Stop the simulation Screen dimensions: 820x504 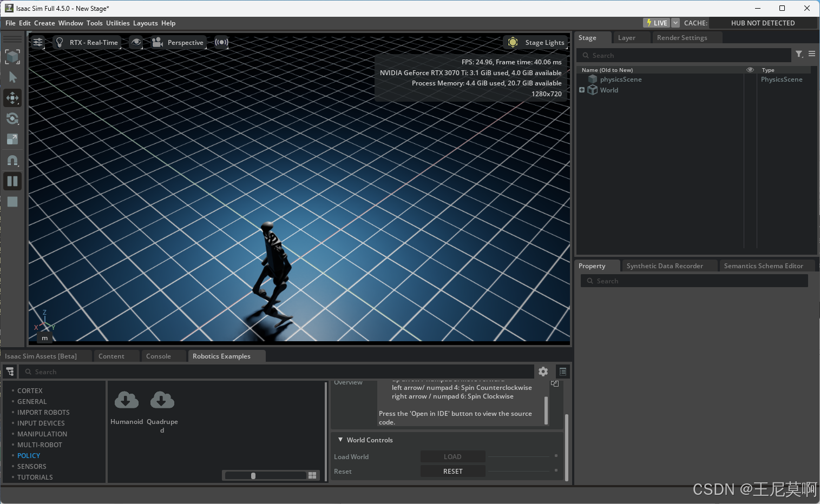[12, 202]
